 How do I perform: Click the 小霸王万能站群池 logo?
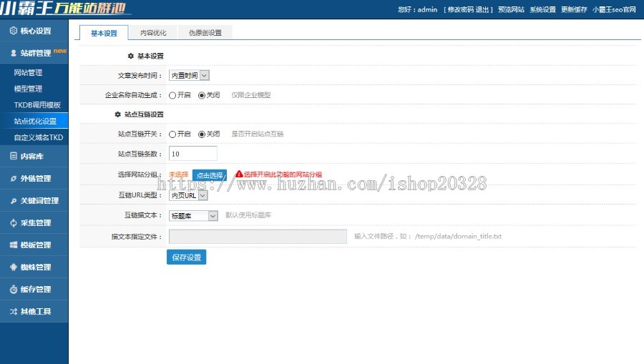(64, 8)
